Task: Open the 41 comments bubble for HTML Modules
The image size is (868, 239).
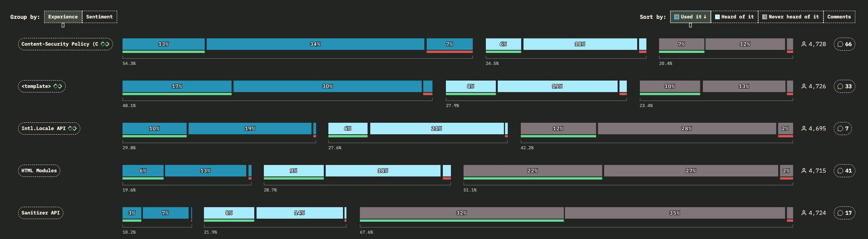Action: (844, 171)
